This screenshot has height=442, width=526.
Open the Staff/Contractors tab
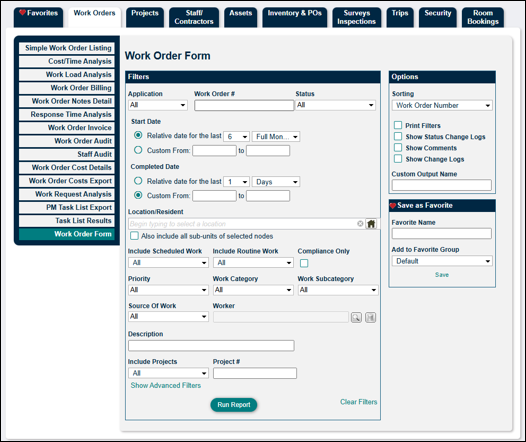point(194,17)
